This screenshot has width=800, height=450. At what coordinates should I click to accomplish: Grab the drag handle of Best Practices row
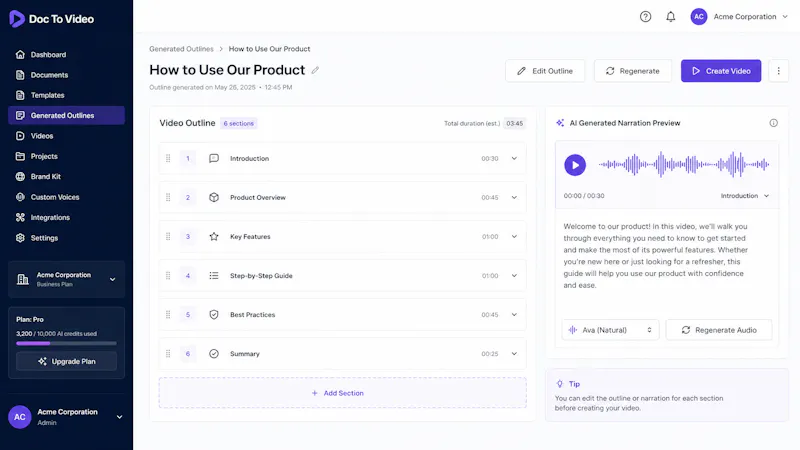coord(168,315)
